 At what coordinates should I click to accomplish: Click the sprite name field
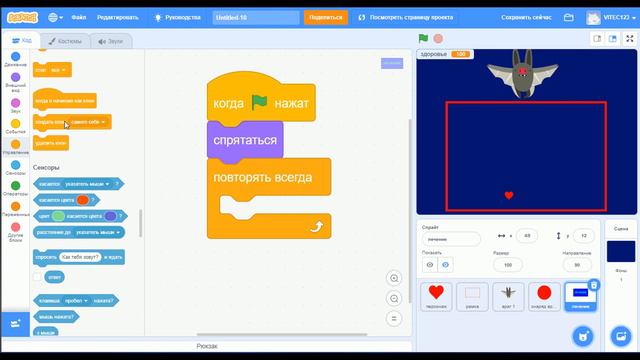(451, 239)
